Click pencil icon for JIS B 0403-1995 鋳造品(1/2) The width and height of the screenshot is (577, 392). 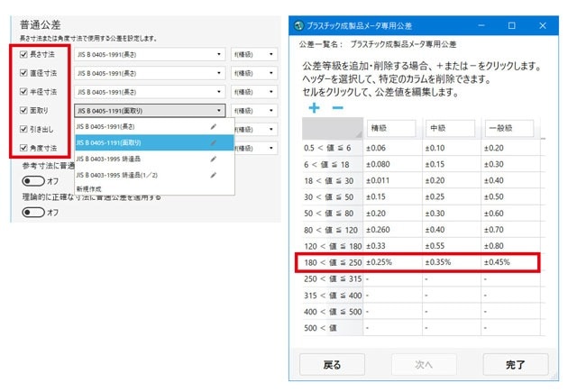coord(213,174)
